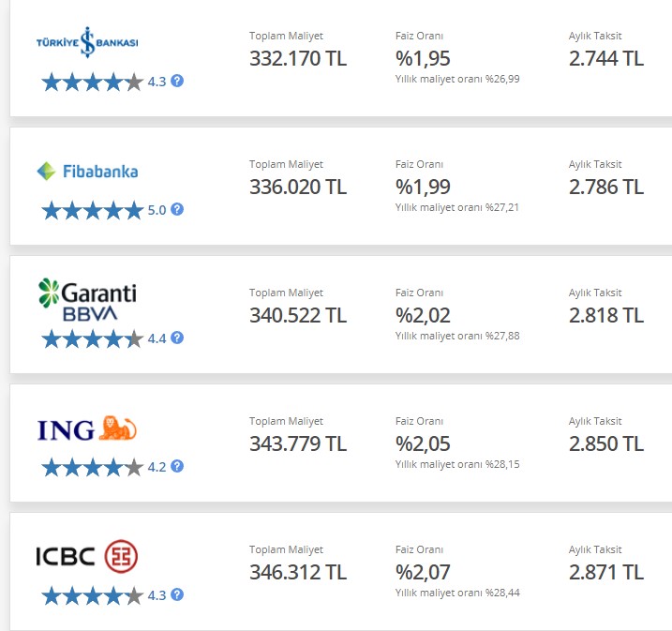
Task: Click help icon next to ICBC 4.3 rating
Action: pyautogui.click(x=177, y=594)
